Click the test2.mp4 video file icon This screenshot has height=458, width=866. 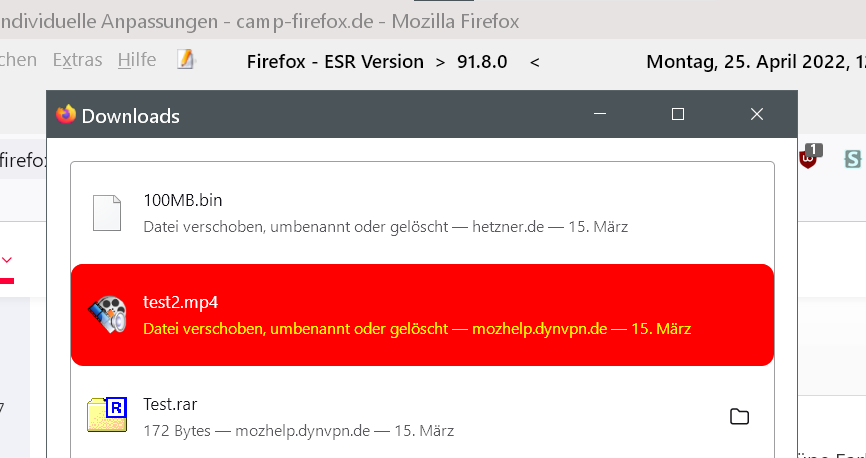coord(107,314)
